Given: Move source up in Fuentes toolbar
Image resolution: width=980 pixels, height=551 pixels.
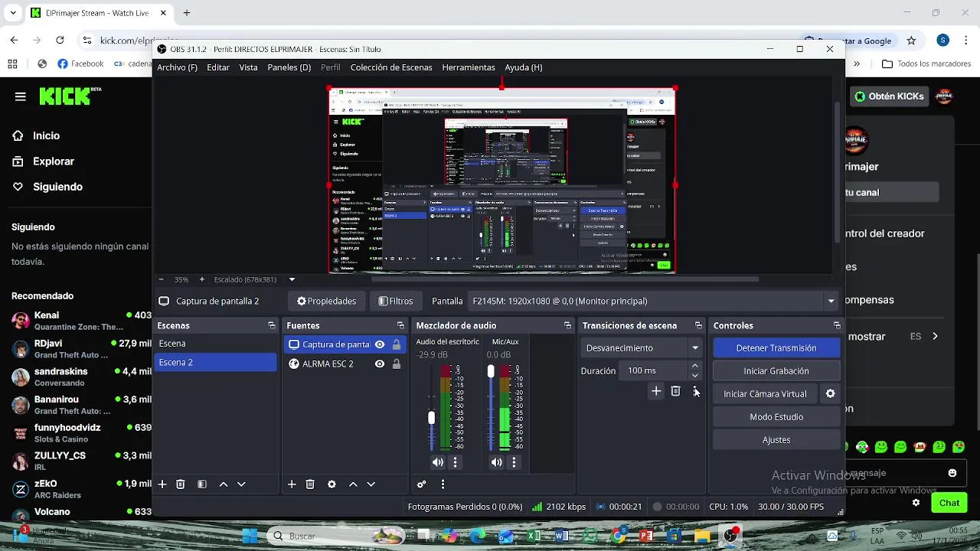Looking at the screenshot, I should (x=353, y=484).
